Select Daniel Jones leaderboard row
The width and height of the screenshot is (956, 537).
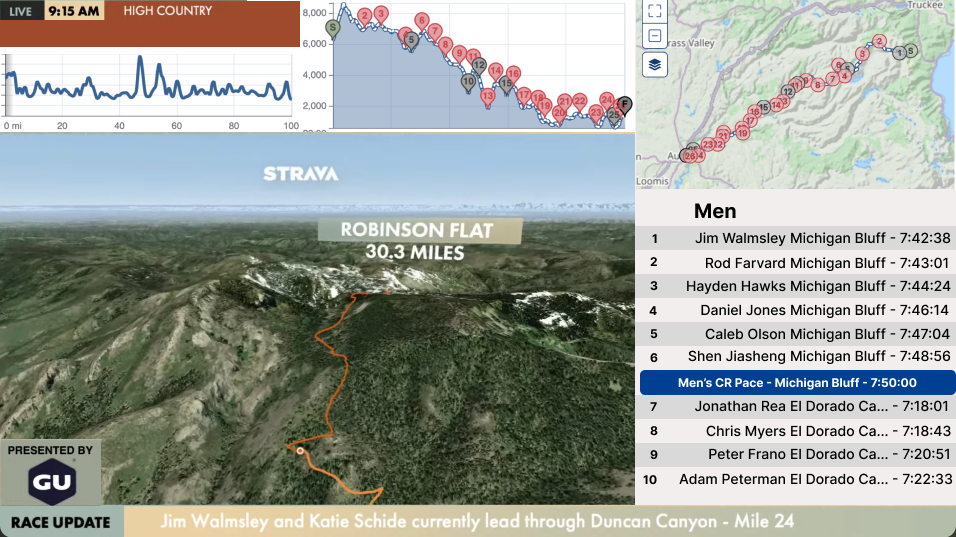pyautogui.click(x=796, y=310)
